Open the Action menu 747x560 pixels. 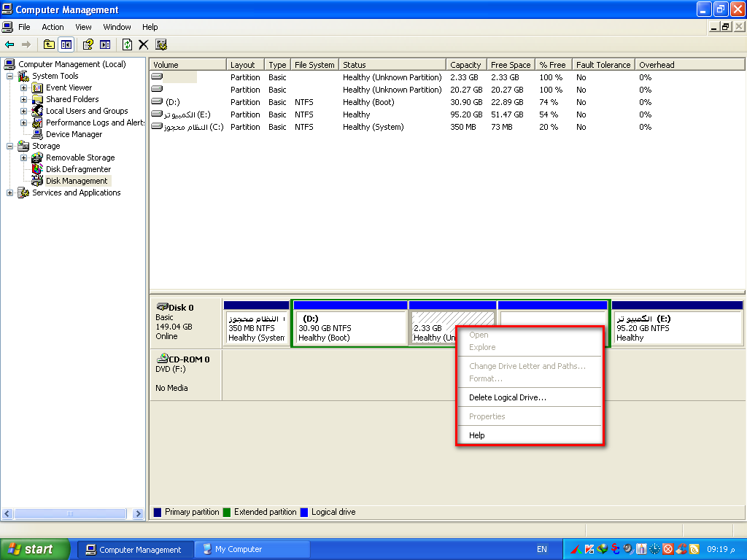tap(53, 27)
